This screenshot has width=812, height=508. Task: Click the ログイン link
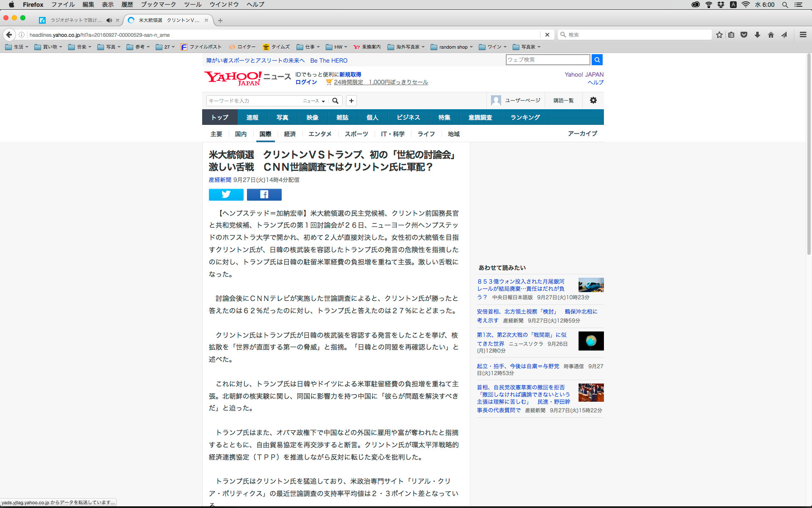tap(306, 82)
